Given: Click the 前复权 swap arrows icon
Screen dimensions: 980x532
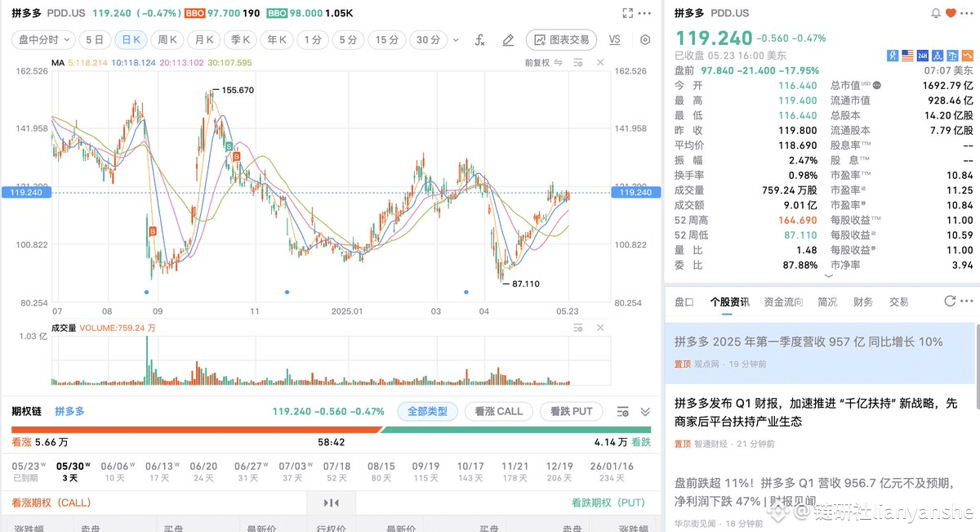Looking at the screenshot, I should tap(559, 62).
